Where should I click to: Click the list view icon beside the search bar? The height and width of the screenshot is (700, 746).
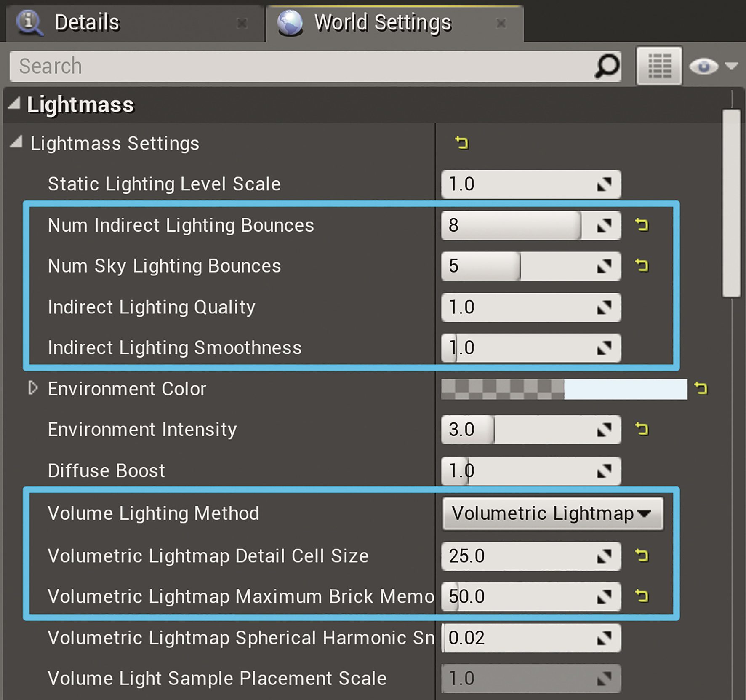[x=660, y=66]
